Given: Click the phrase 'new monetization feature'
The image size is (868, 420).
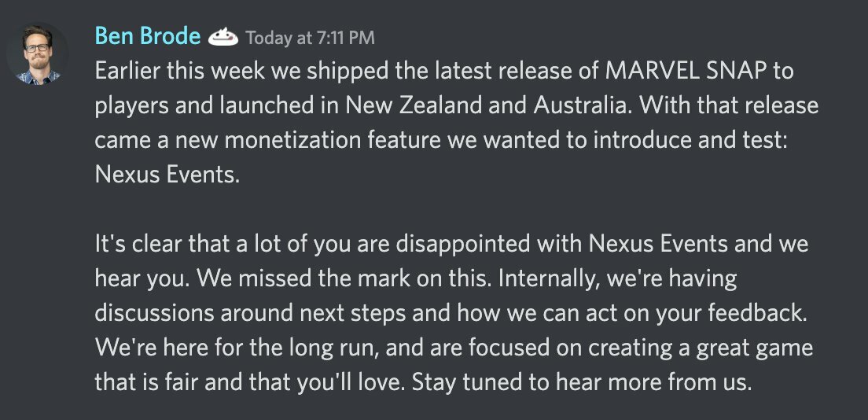Looking at the screenshot, I should click(x=309, y=141).
